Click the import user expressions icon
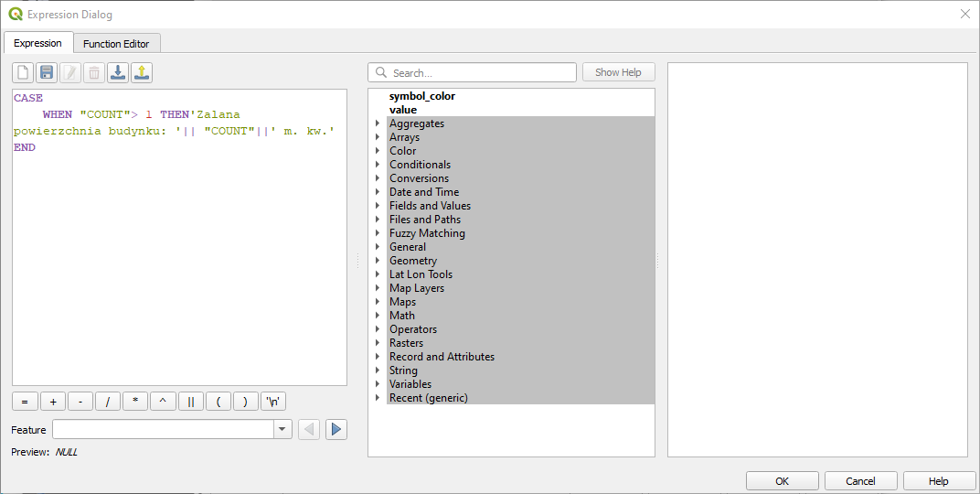This screenshot has width=980, height=494. (x=118, y=72)
